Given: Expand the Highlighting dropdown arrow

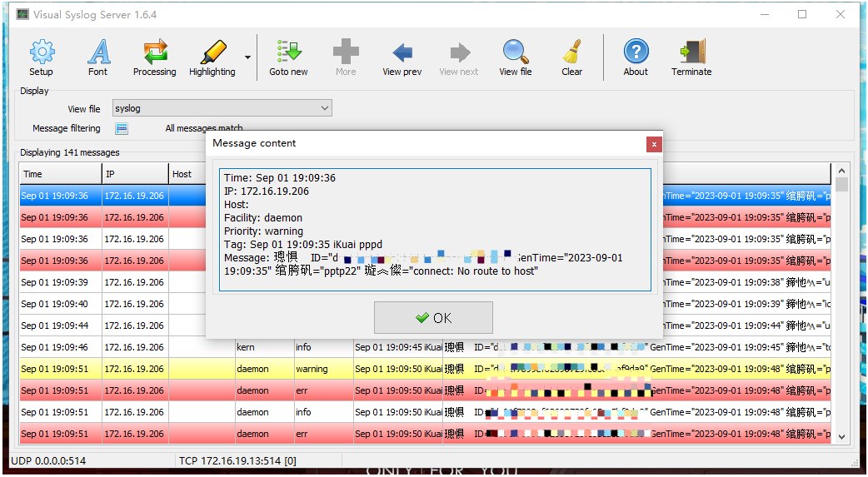Looking at the screenshot, I should click(247, 57).
